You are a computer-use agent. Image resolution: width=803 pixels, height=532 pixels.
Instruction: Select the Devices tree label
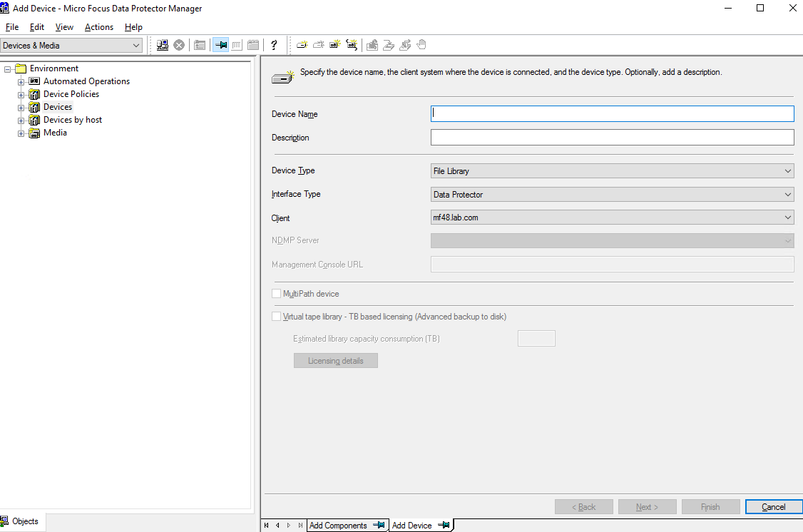[x=58, y=107]
